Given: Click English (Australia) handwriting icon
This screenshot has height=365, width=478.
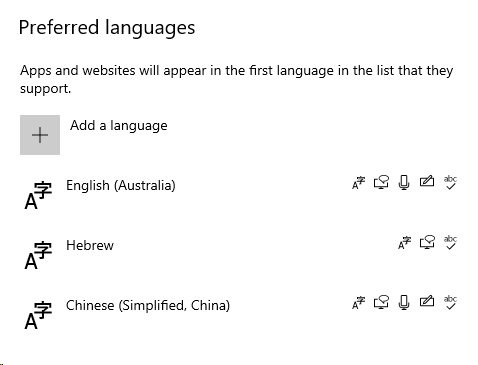Looking at the screenshot, I should coord(427,181).
